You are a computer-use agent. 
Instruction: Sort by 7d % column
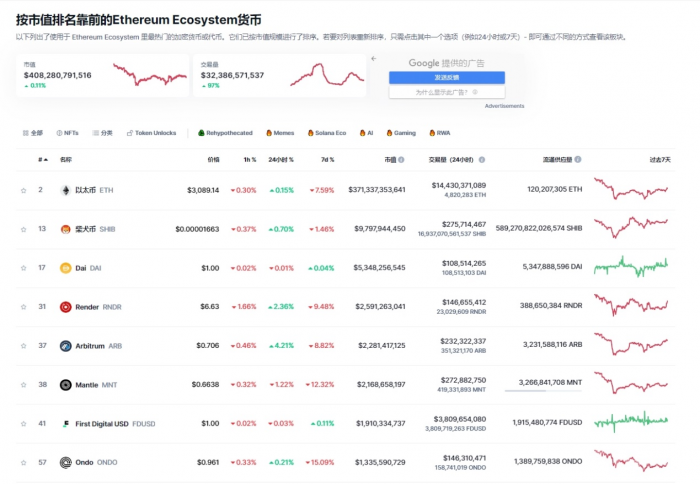click(x=328, y=160)
